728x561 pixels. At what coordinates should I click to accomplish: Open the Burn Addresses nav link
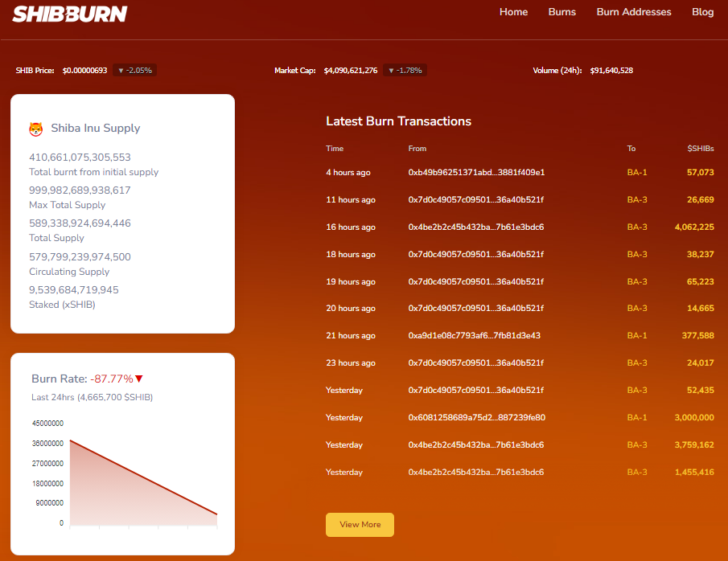click(x=634, y=12)
